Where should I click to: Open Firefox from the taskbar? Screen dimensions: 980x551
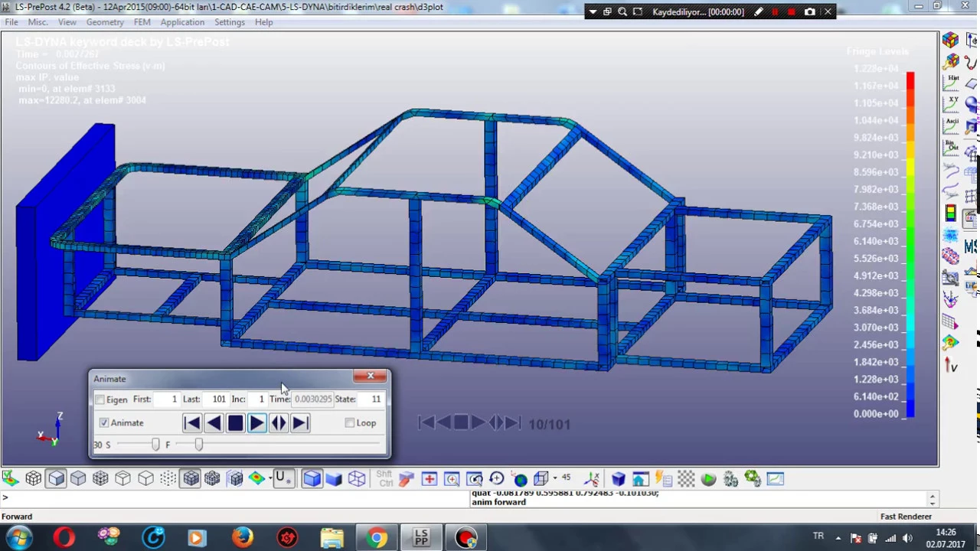[242, 537]
